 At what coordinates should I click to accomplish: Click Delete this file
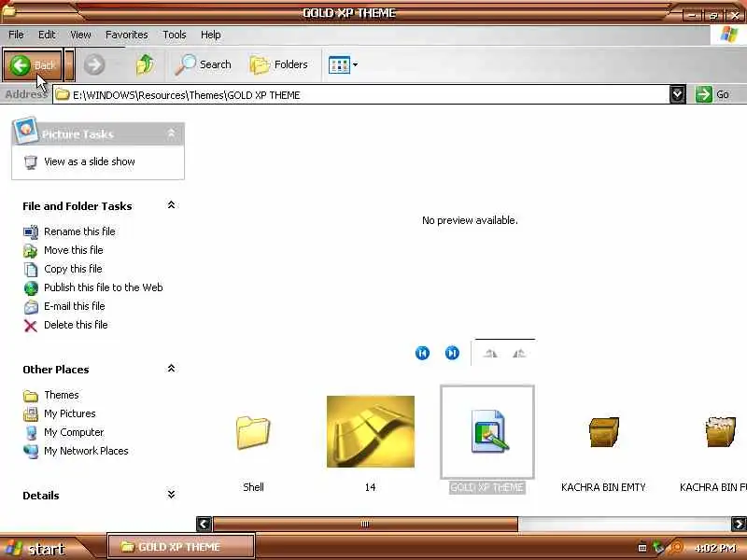pyautogui.click(x=76, y=325)
